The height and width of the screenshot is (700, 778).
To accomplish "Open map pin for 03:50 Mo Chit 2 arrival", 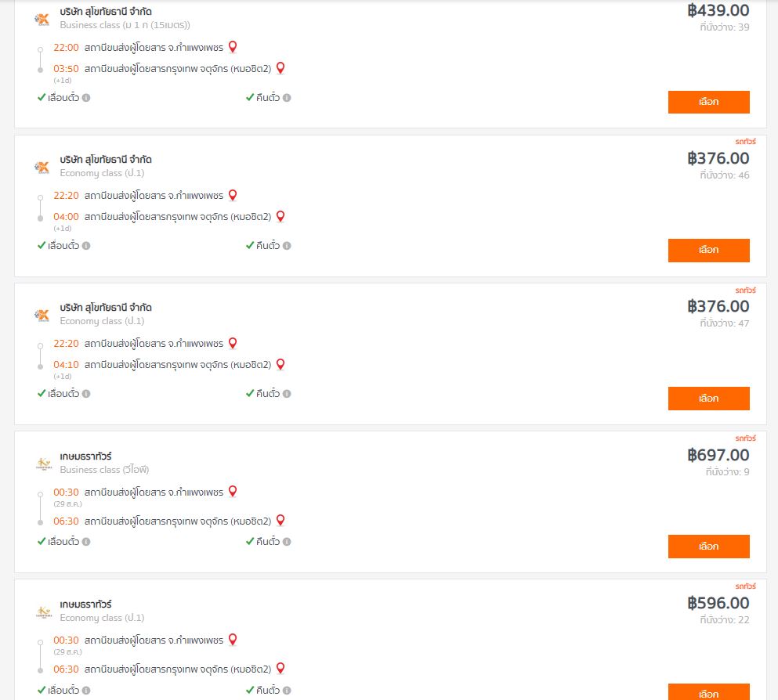I will pos(280,68).
